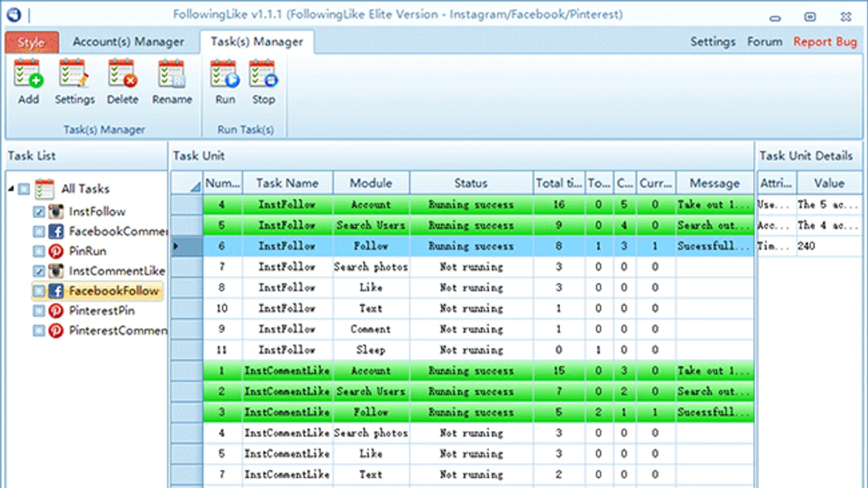Select InstCommentLike Search Users module cell
868x488 pixels.
pyautogui.click(x=371, y=391)
